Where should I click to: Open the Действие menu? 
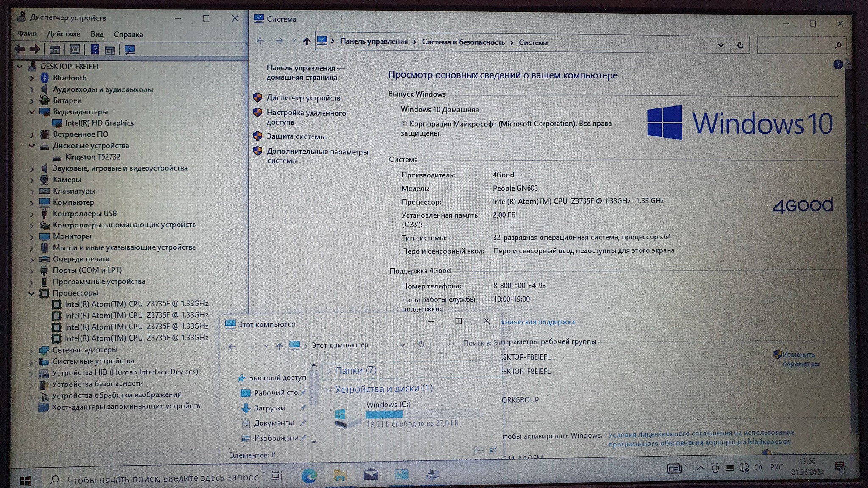point(64,34)
